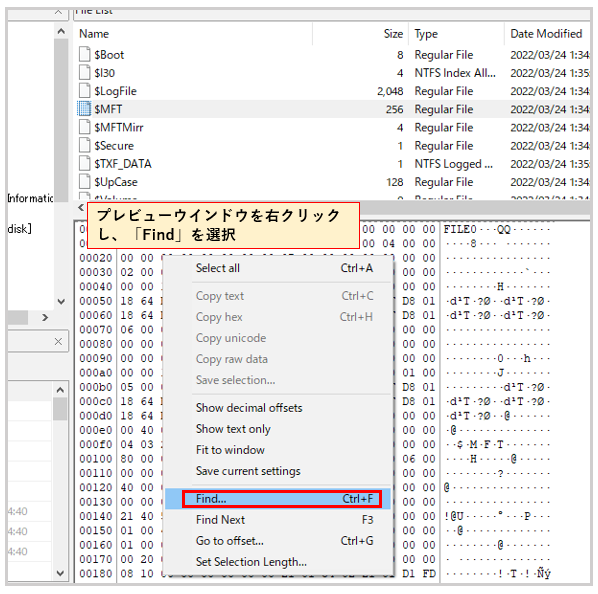
Task: Select the $LogFile file name
Action: pyautogui.click(x=115, y=91)
